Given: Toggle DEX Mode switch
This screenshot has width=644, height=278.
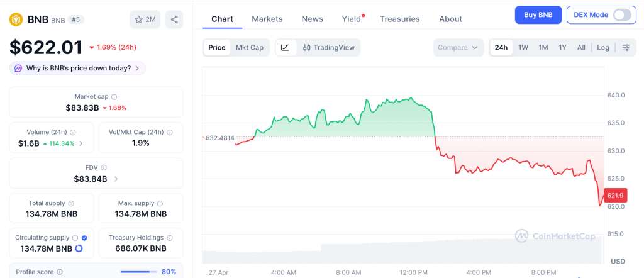Looking at the screenshot, I should pos(621,14).
